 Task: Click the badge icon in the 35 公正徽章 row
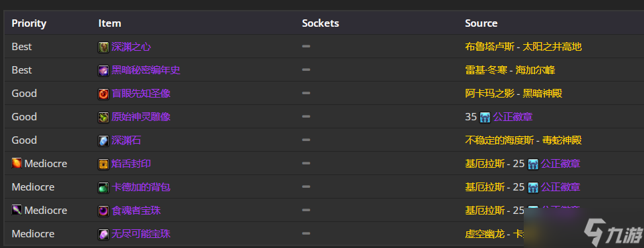pos(485,117)
